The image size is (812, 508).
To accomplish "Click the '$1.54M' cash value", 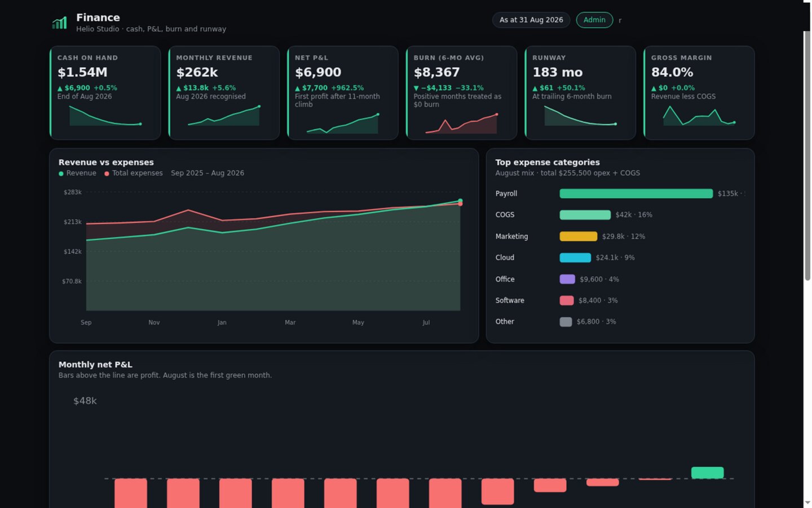I will click(82, 72).
